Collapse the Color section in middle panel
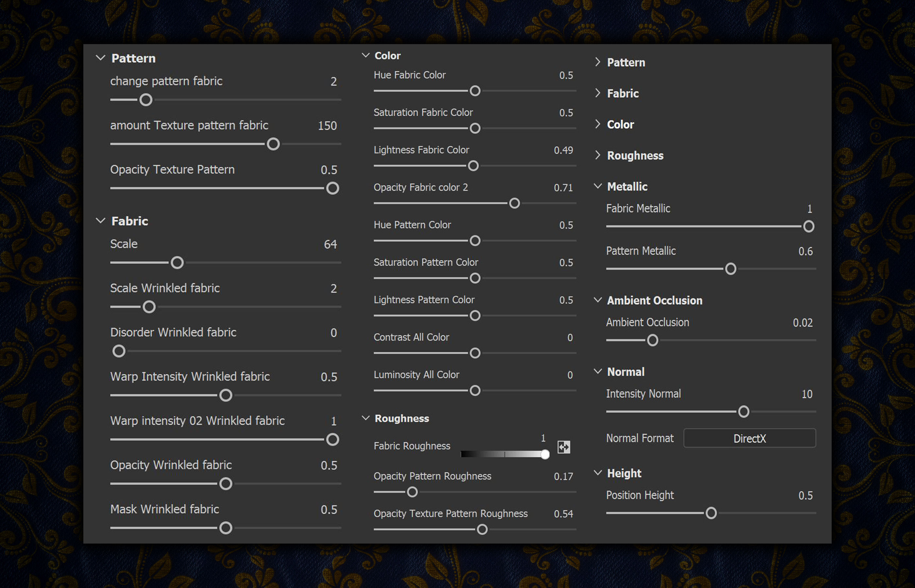915x588 pixels. 365,55
